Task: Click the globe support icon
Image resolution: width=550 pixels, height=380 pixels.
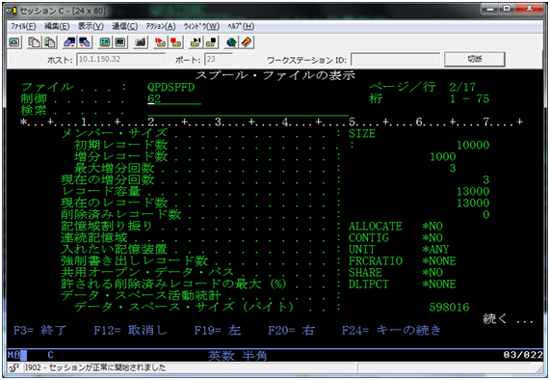Action: pos(231,42)
